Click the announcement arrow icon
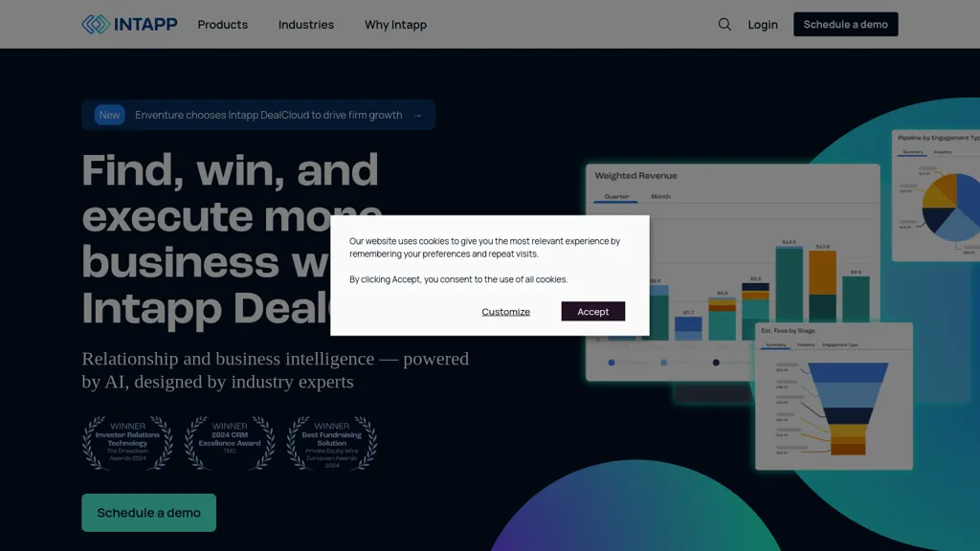 pyautogui.click(x=417, y=116)
